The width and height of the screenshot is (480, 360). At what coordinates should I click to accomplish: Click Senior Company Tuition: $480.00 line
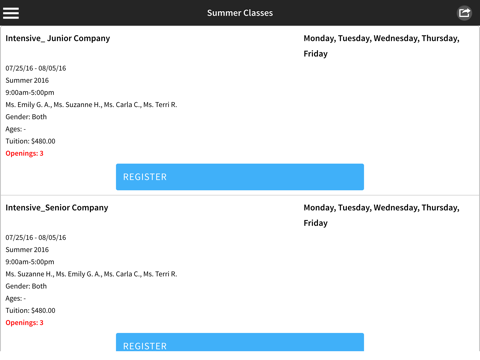click(x=30, y=311)
